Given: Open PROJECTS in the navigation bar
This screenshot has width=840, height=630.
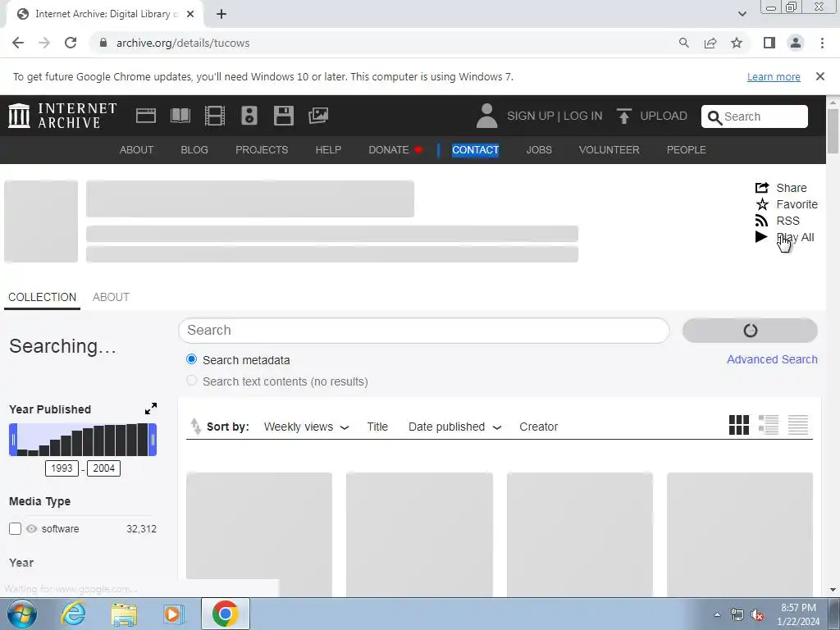Looking at the screenshot, I should [x=262, y=150].
